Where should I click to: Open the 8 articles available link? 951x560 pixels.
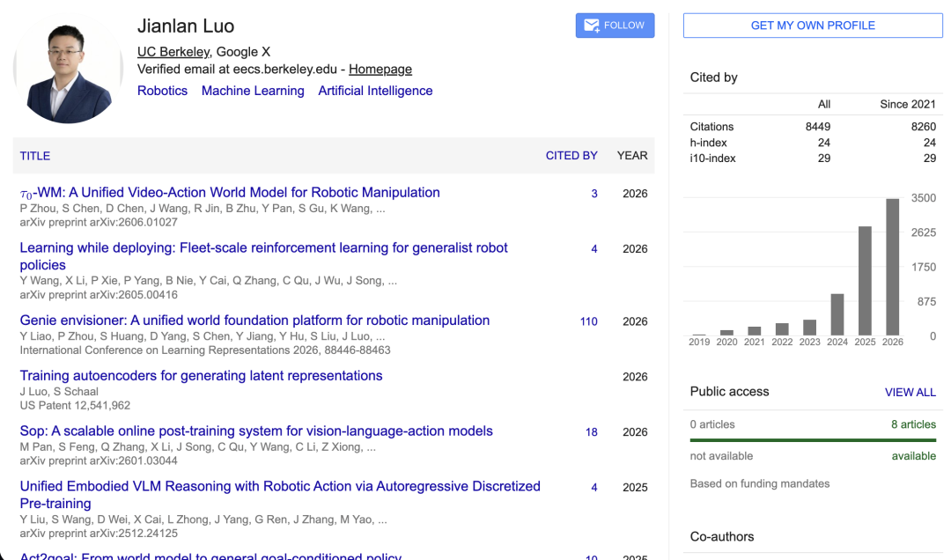pyautogui.click(x=913, y=424)
